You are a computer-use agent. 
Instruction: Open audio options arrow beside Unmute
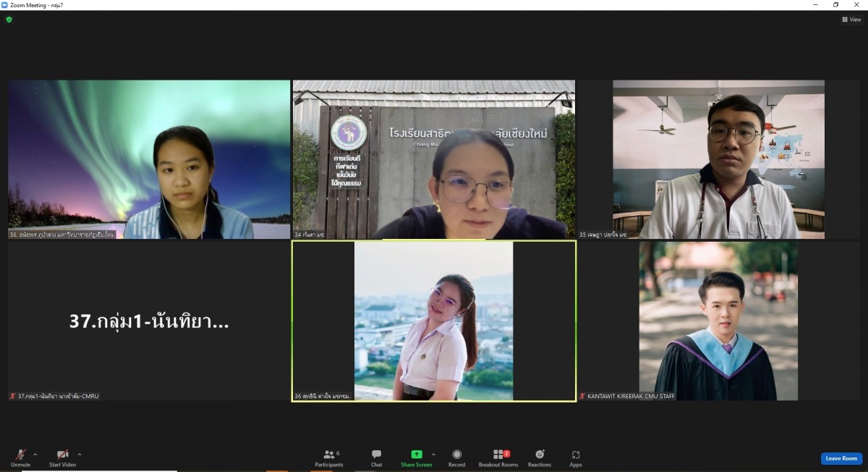point(35,455)
